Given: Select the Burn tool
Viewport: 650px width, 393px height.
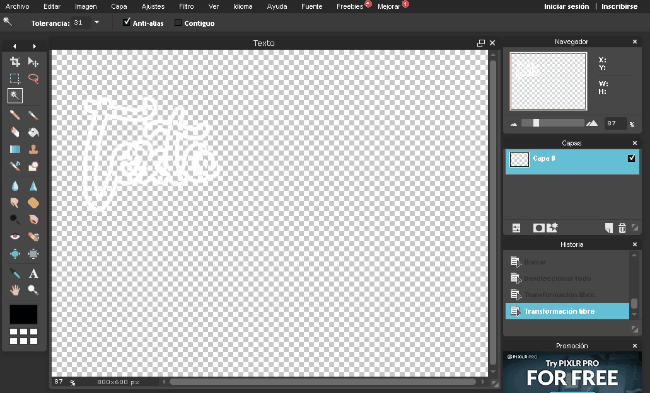Looking at the screenshot, I should click(x=33, y=219).
